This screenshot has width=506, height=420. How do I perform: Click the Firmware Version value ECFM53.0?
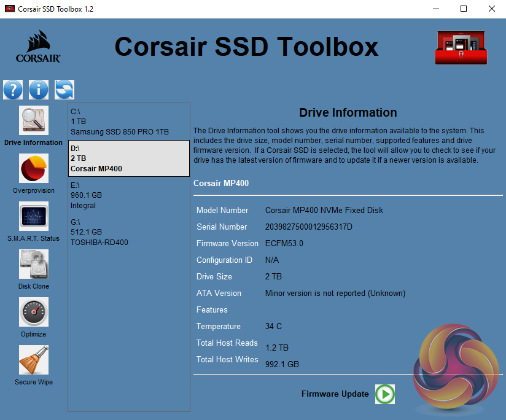pos(284,244)
